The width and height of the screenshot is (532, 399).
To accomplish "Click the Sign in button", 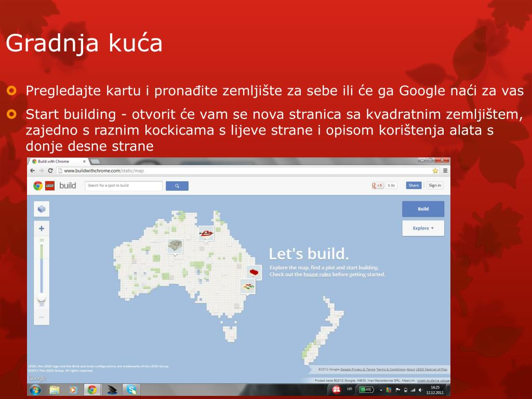I will click(x=435, y=185).
